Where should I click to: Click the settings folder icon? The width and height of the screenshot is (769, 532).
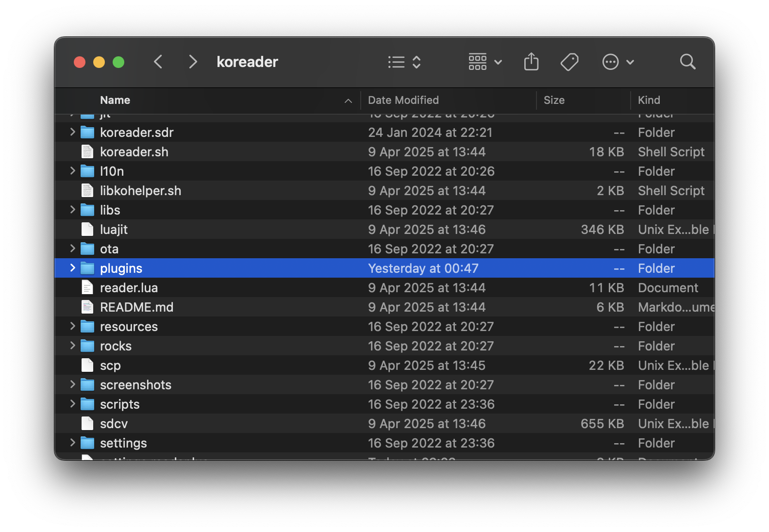87,443
